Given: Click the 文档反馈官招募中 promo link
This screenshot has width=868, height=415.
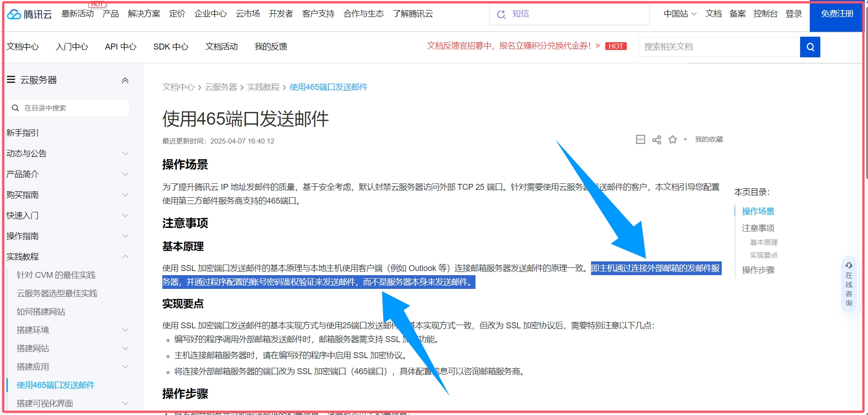Looking at the screenshot, I should 514,46.
